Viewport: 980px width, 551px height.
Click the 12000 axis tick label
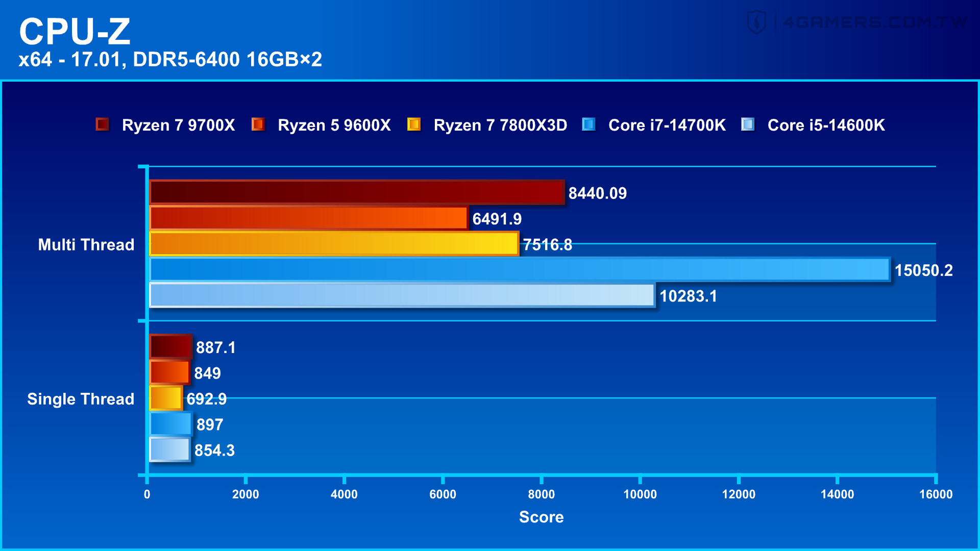(739, 494)
